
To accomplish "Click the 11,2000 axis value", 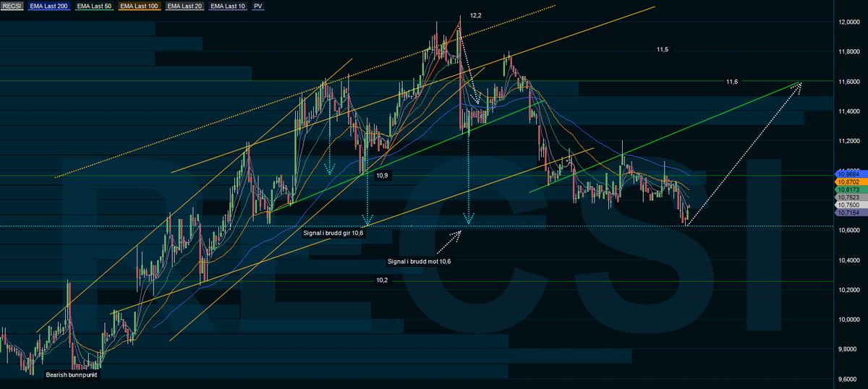I will click(848, 141).
